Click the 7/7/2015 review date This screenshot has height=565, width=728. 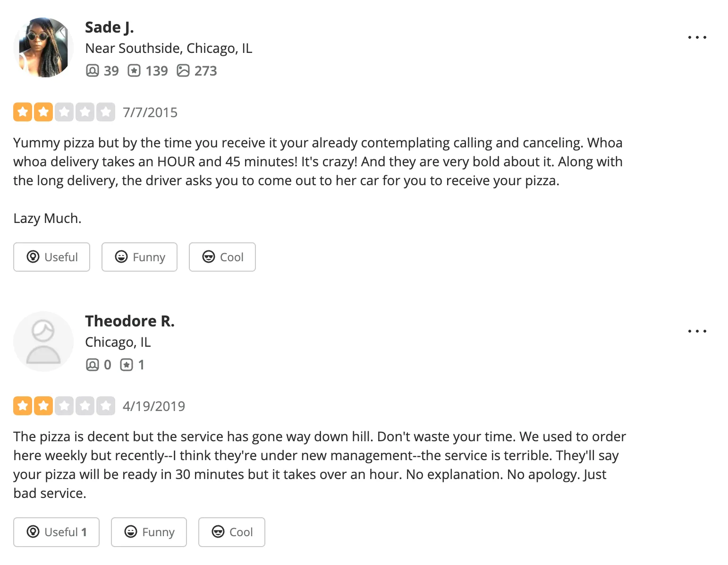pos(150,112)
